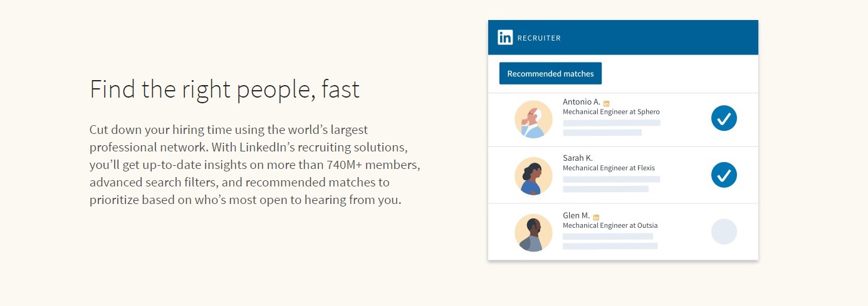Image resolution: width=868 pixels, height=306 pixels.
Task: Click the blue Recruiter header bar
Action: (x=623, y=38)
